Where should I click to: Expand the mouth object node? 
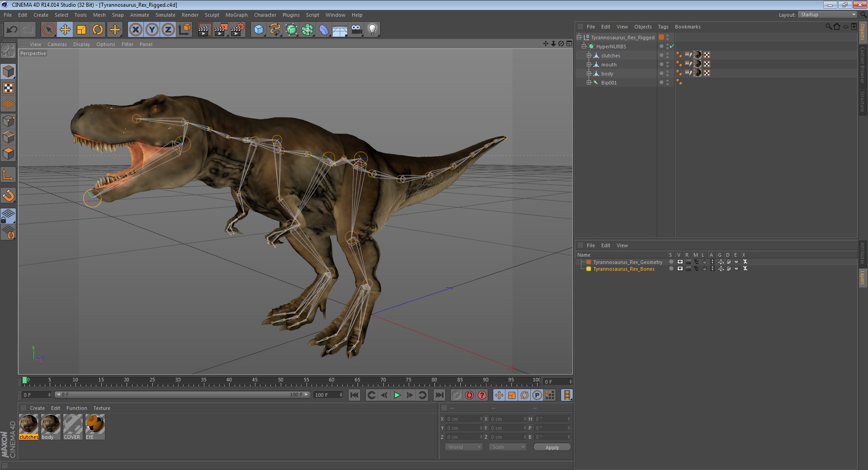[x=589, y=64]
